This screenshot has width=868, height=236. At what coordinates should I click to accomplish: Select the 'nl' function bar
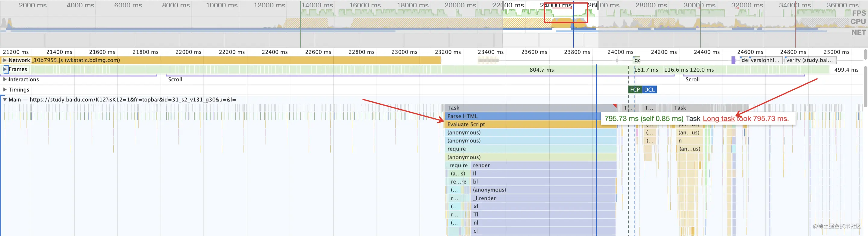point(543,222)
